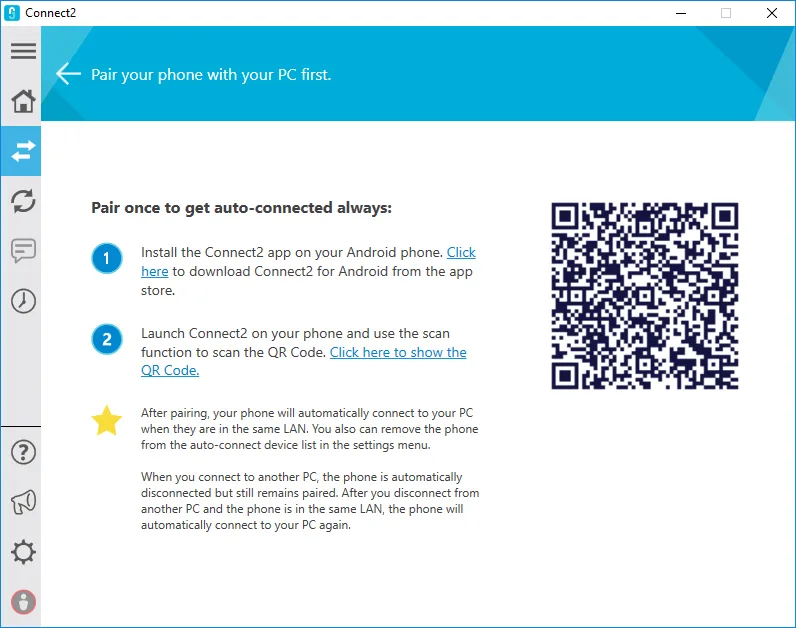Click the step 2 number badge

107,339
